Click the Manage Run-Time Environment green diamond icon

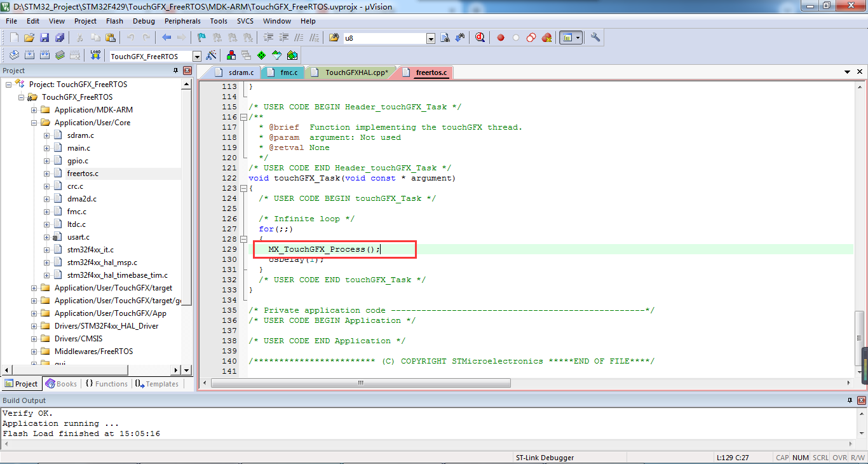pyautogui.click(x=262, y=55)
